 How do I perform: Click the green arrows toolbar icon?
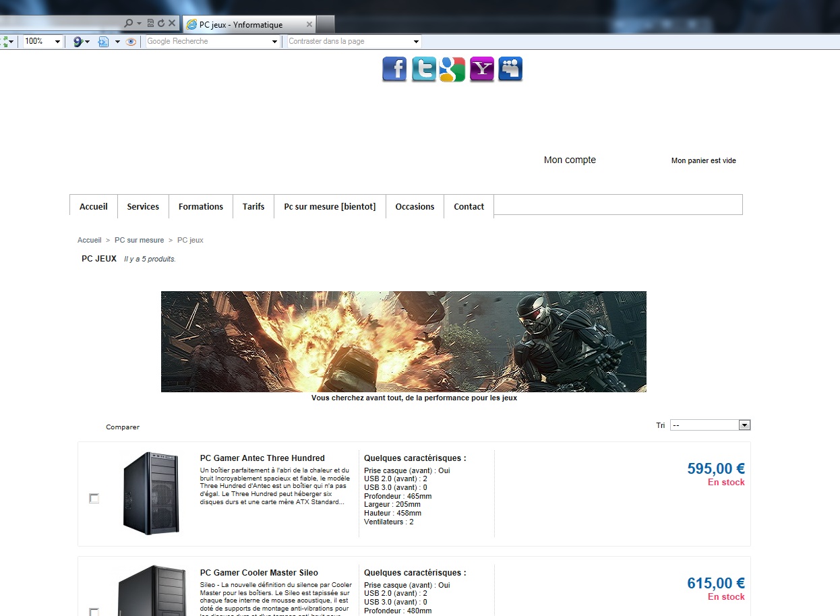(x=4, y=42)
